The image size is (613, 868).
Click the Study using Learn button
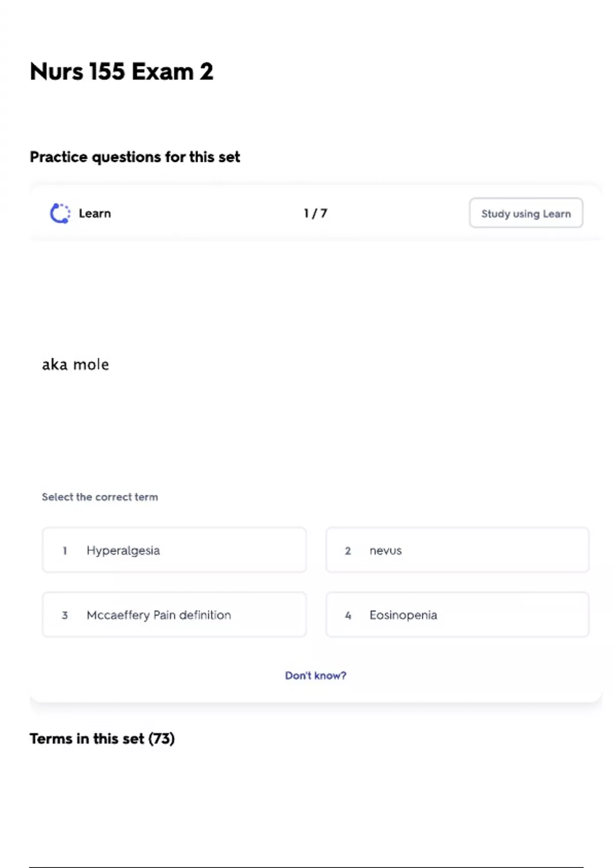tap(526, 213)
